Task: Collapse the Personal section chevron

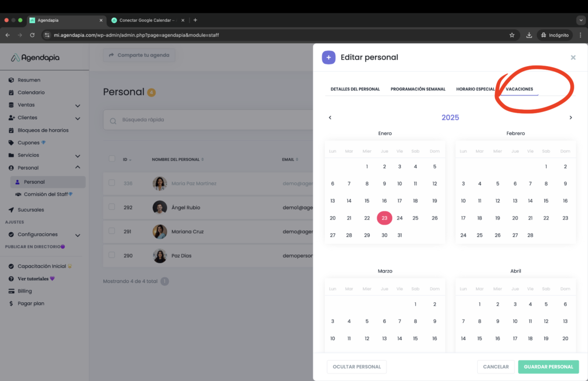Action: 78,168
